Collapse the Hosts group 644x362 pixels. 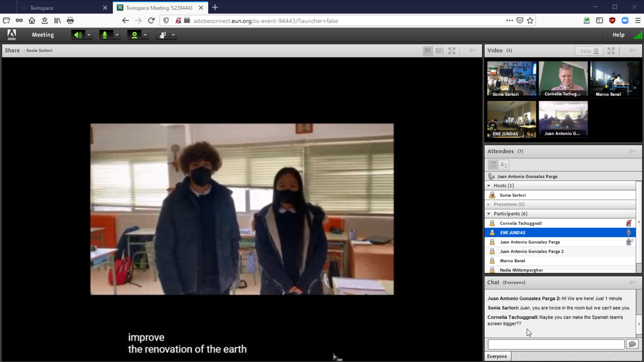pyautogui.click(x=489, y=186)
